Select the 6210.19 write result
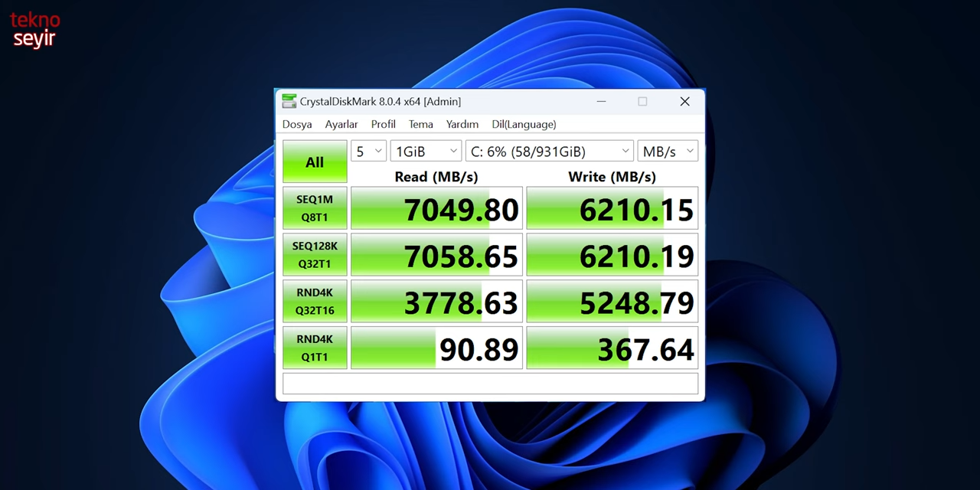The height and width of the screenshot is (490, 980). click(x=612, y=255)
